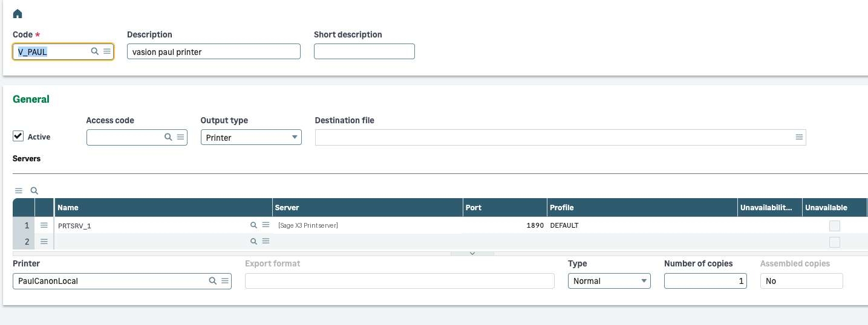The image size is (868, 325).
Task: Open actions menu icon in Code field
Action: 106,52
